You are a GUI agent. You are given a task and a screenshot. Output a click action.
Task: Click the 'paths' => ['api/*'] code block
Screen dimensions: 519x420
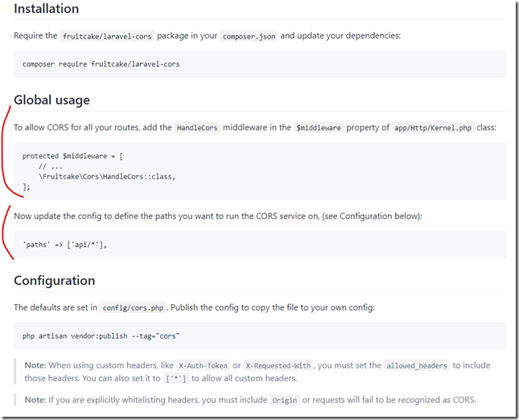coord(65,245)
